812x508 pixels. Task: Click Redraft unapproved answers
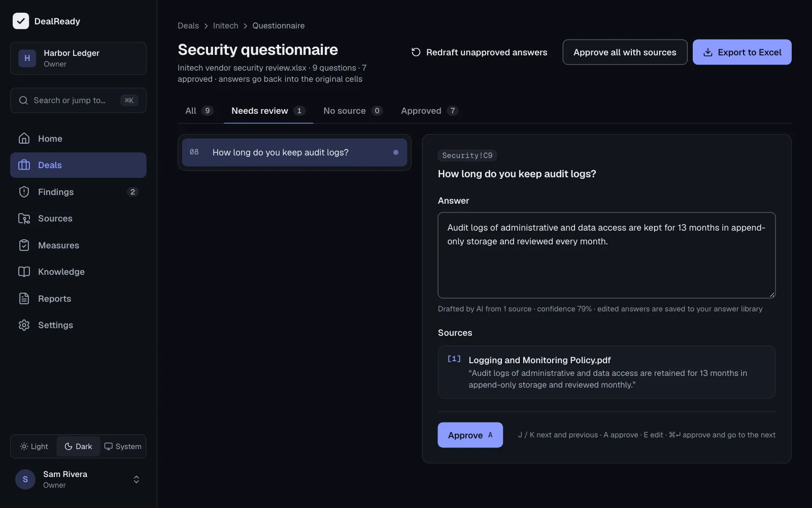tap(479, 52)
